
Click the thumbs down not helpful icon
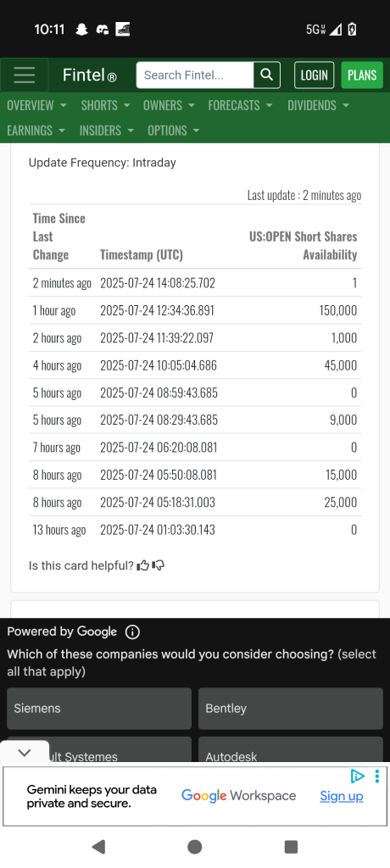159,565
